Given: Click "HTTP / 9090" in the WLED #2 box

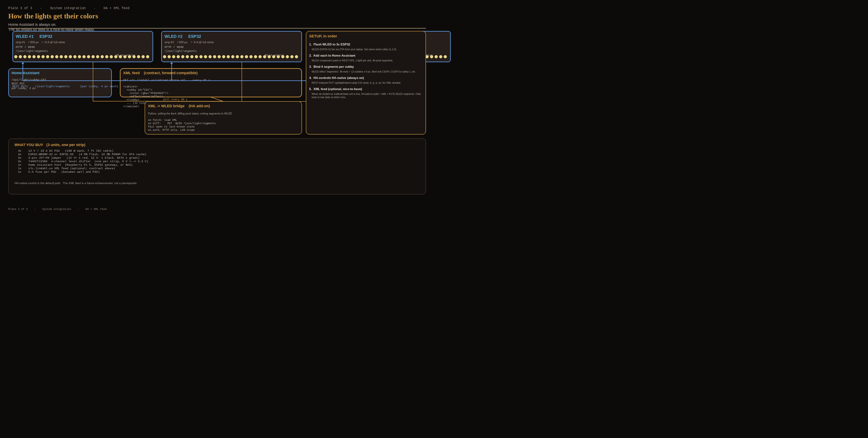Looking at the screenshot, I should pos(174,47).
